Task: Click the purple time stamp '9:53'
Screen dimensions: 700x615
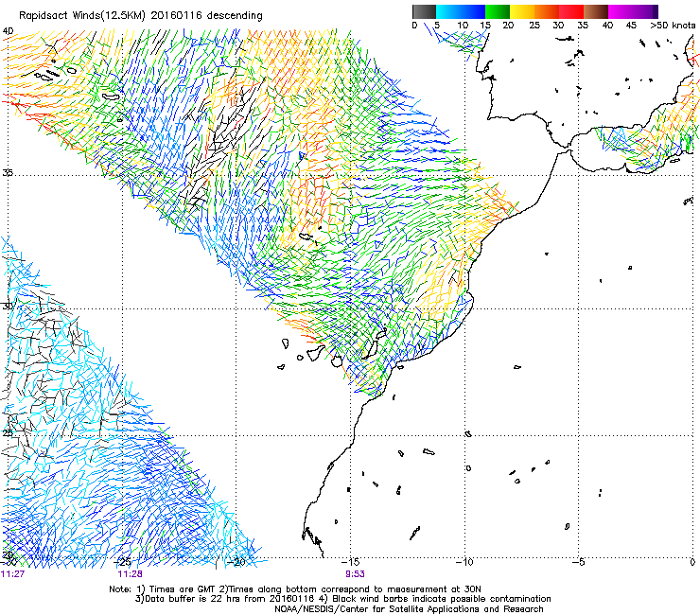Action: (355, 574)
